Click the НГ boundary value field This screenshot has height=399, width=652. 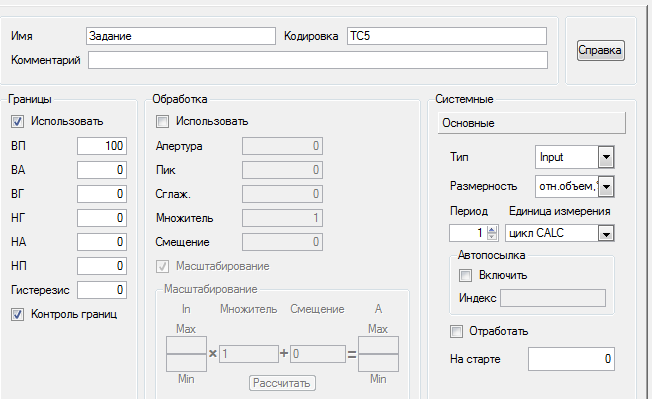pos(102,218)
